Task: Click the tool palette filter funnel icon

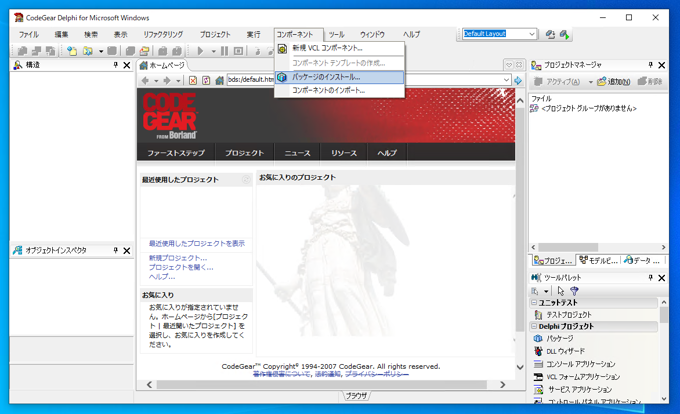Action: tap(574, 291)
